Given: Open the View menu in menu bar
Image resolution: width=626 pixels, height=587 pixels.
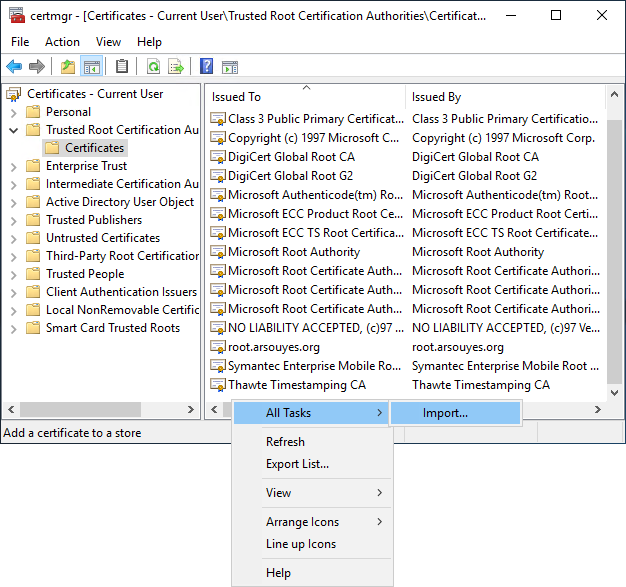Looking at the screenshot, I should (x=108, y=42).
